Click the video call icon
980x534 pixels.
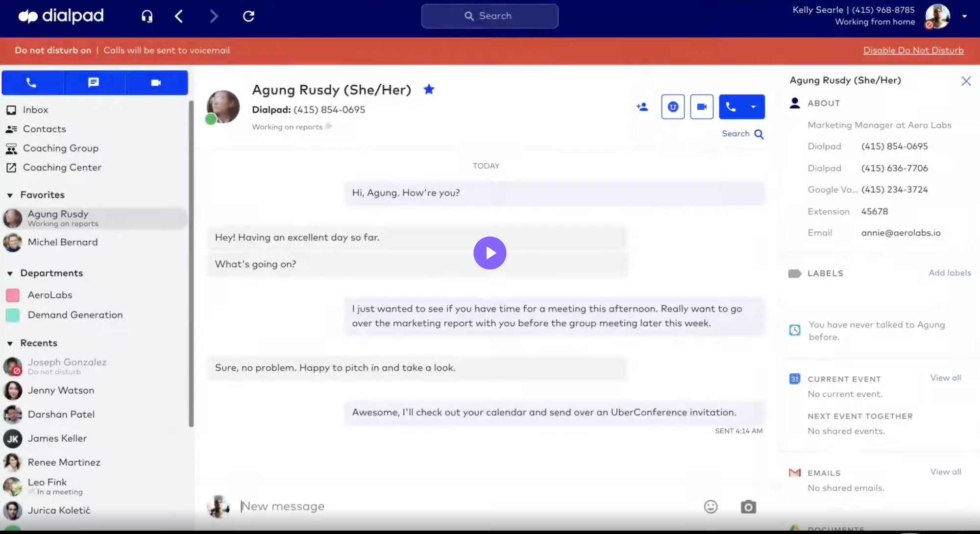pos(701,106)
